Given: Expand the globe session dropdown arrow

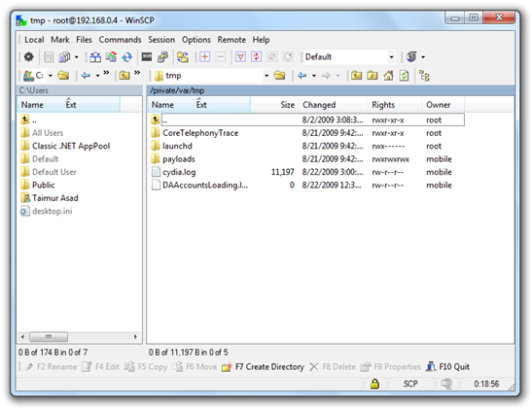Looking at the screenshot, I should click(x=423, y=57).
